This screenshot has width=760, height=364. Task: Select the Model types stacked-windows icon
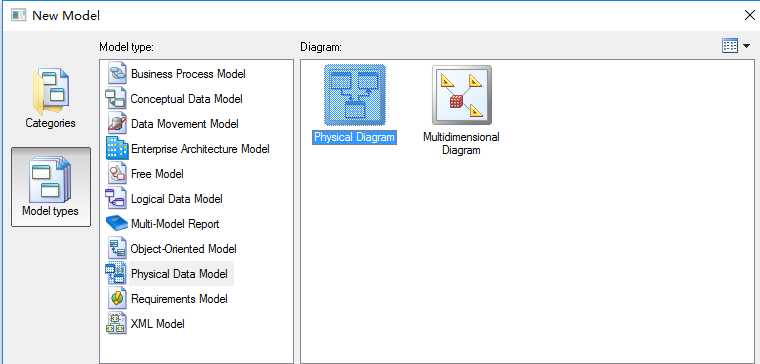click(x=50, y=179)
